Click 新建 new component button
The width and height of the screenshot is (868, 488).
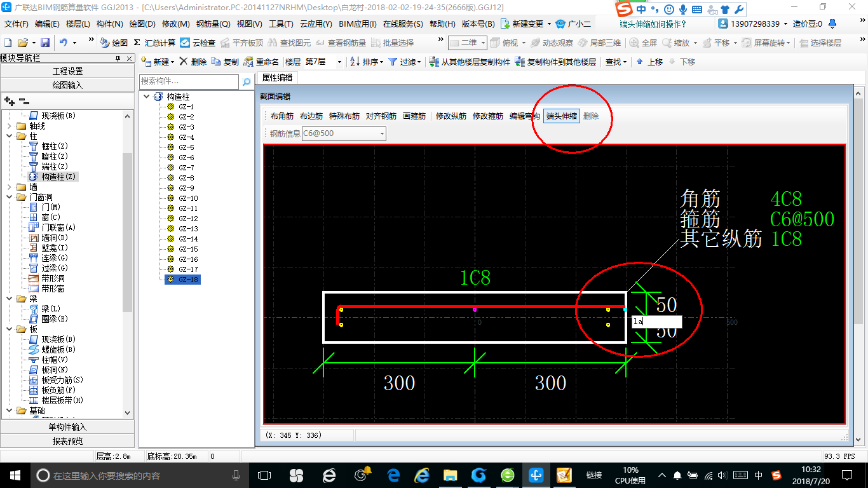(x=156, y=62)
